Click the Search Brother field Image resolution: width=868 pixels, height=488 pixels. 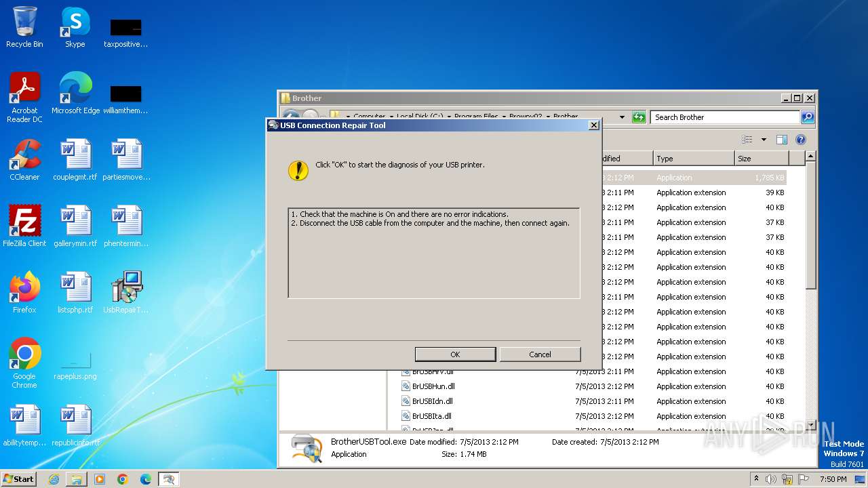[x=724, y=117]
